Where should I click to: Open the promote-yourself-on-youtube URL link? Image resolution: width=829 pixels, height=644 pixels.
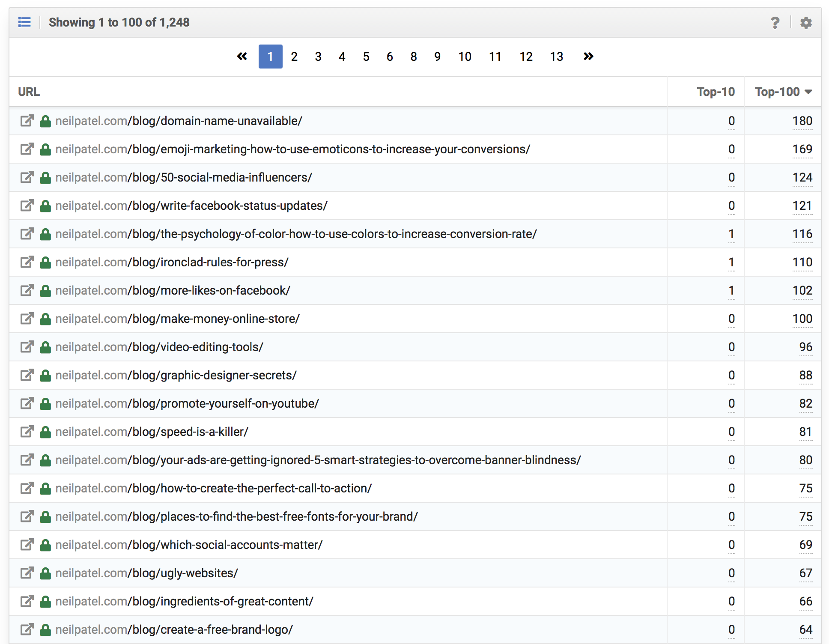click(x=187, y=403)
